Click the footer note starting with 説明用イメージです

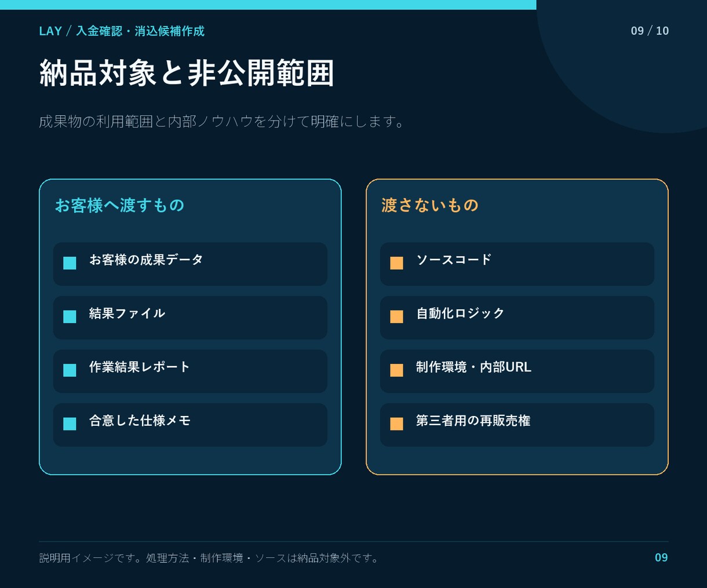point(209,558)
